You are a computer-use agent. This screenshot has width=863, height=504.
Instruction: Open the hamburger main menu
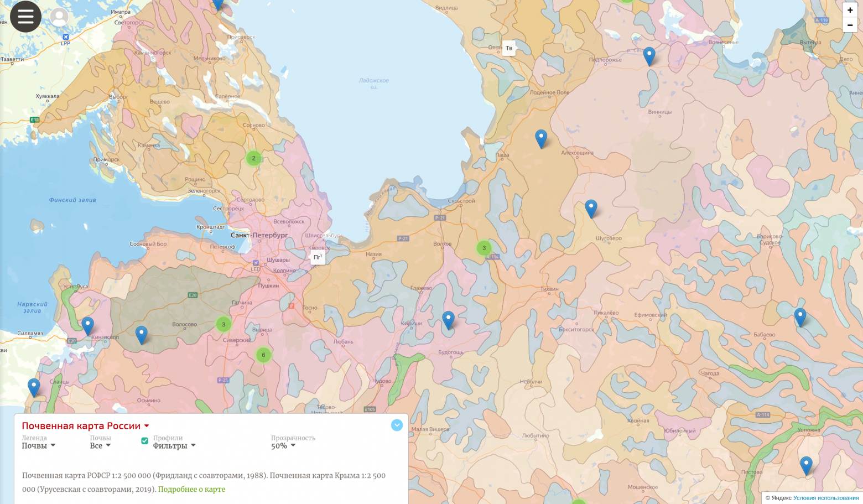click(25, 17)
